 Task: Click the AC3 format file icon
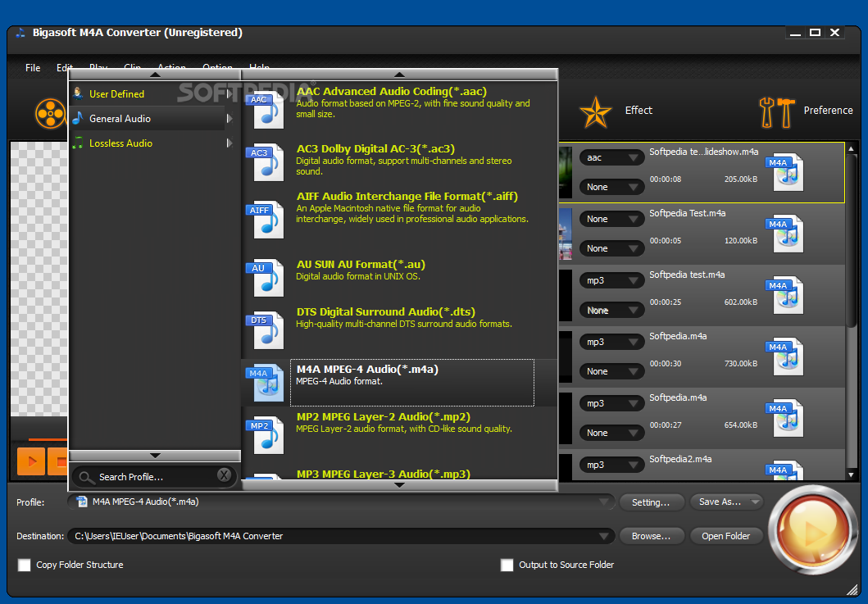(266, 163)
